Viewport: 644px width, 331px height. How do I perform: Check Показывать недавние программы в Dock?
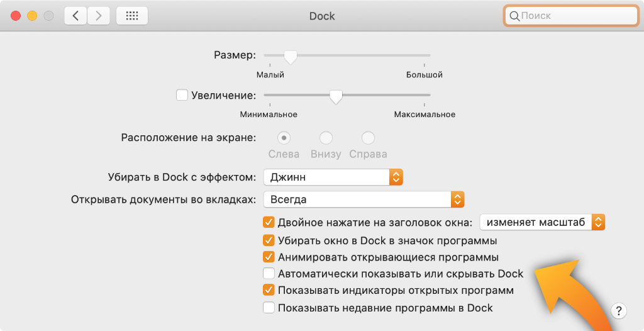(x=269, y=308)
